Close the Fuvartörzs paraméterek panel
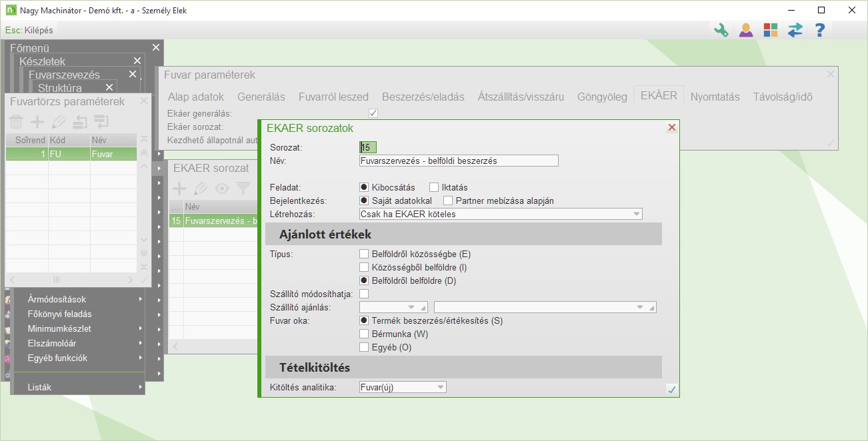868x441 pixels. click(x=143, y=102)
